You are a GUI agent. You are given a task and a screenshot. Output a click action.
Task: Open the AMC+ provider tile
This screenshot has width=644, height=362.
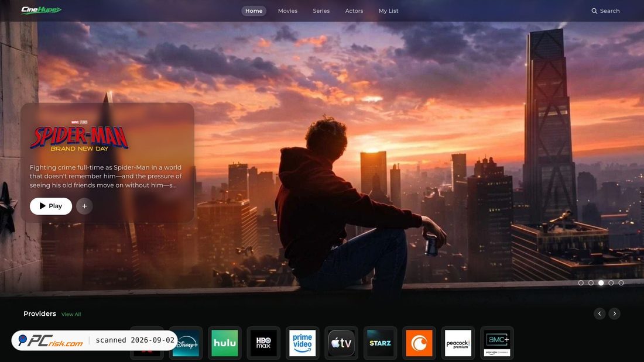click(x=497, y=343)
